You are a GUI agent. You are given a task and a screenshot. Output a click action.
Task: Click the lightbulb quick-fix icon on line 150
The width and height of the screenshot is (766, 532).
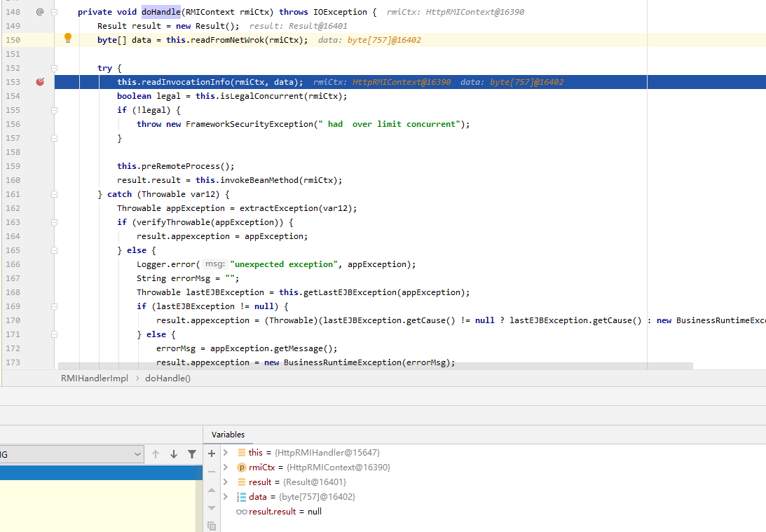[68, 38]
